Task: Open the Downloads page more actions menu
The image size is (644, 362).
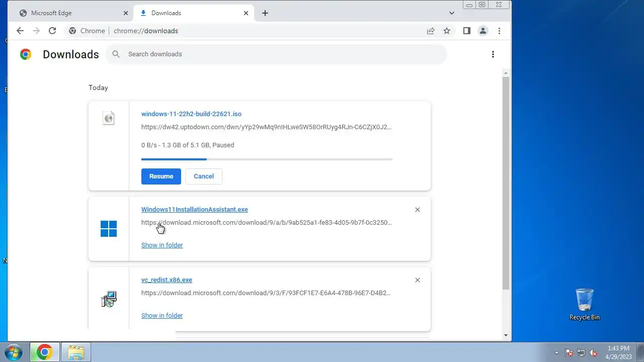Action: click(x=493, y=54)
